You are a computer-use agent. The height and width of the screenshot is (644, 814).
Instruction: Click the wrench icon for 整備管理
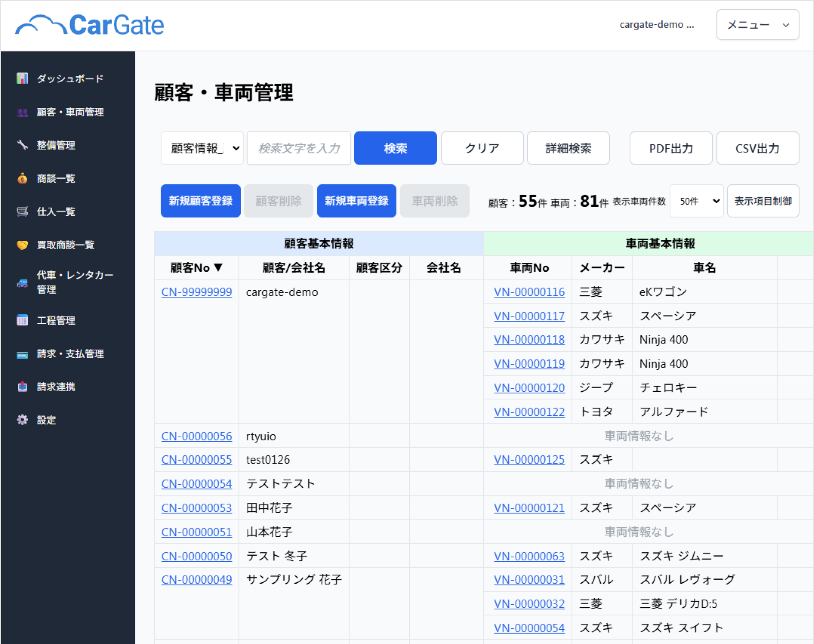coord(22,145)
